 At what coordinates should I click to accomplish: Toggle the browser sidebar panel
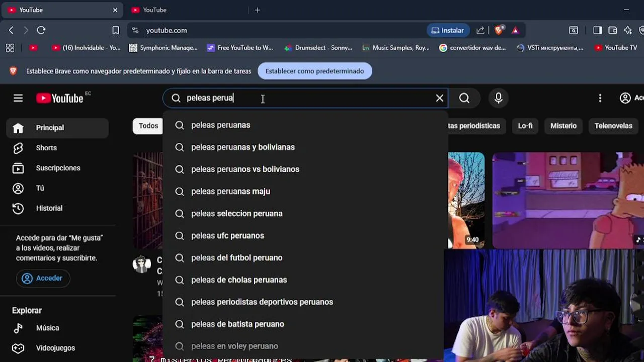[597, 30]
